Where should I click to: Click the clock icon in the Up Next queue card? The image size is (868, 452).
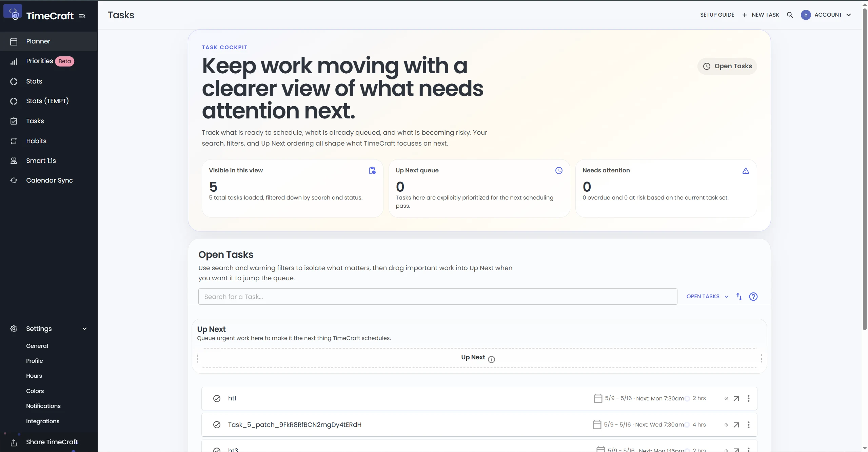coord(559,170)
